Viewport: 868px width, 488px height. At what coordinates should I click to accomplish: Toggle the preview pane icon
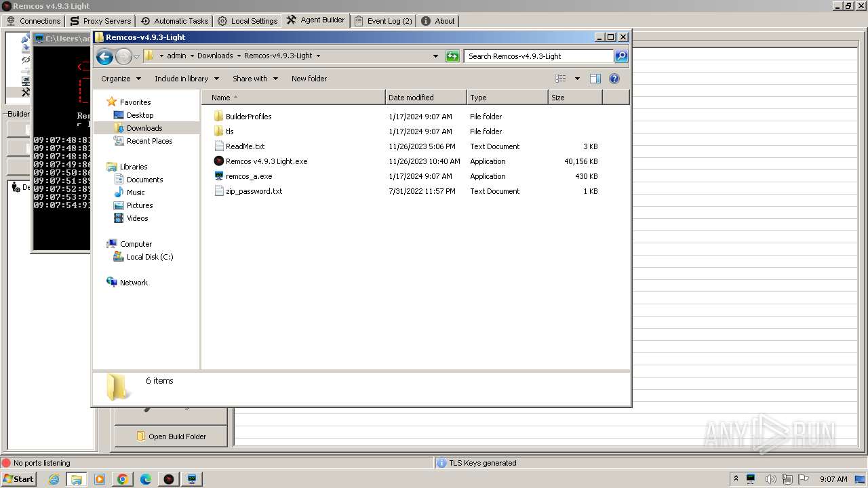coord(595,79)
